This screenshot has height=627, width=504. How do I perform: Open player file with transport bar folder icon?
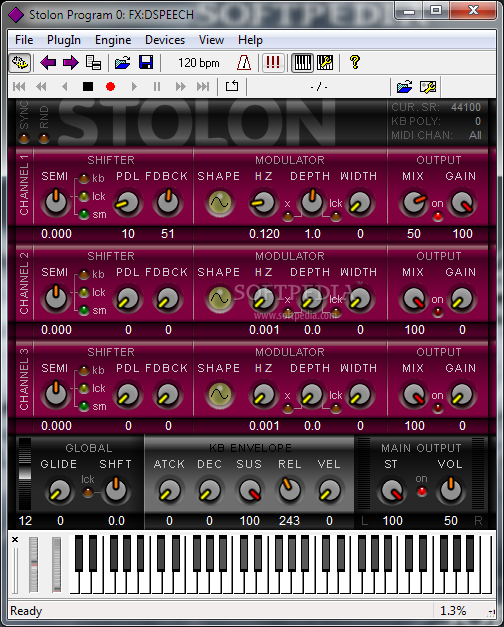point(404,87)
